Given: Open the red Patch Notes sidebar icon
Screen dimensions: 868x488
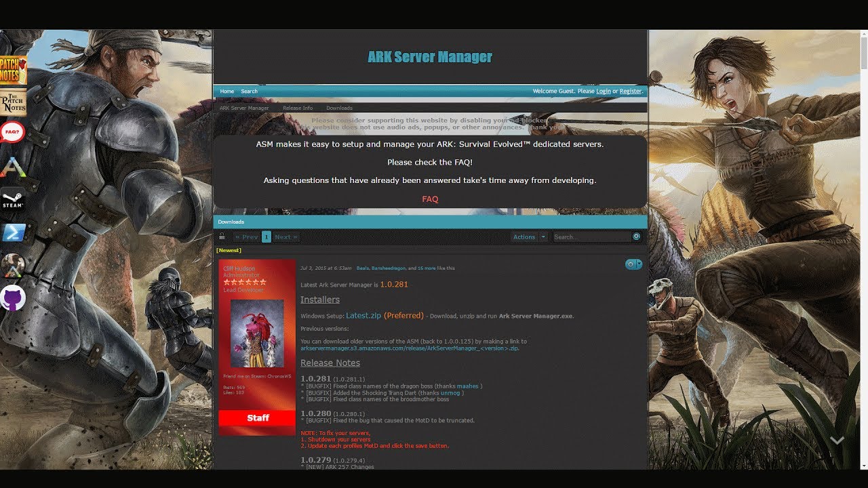Looking at the screenshot, I should (x=13, y=70).
